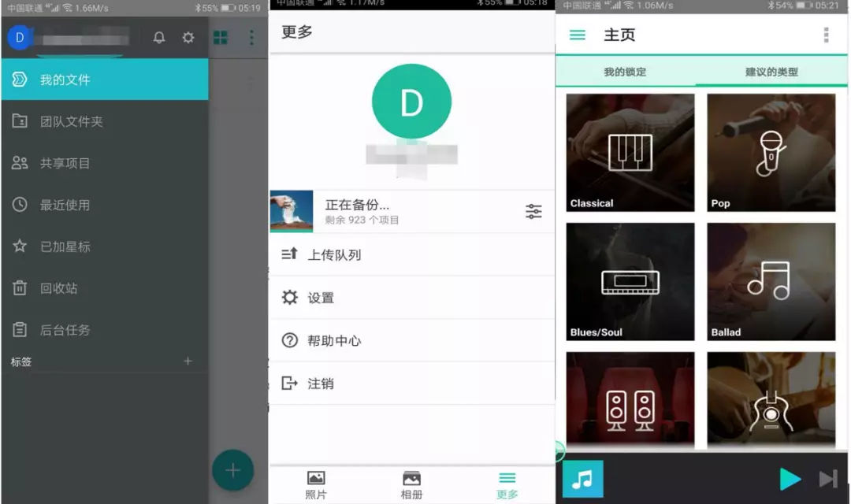851x504 pixels.
Task: Play the current track in the music player
Action: click(x=790, y=479)
